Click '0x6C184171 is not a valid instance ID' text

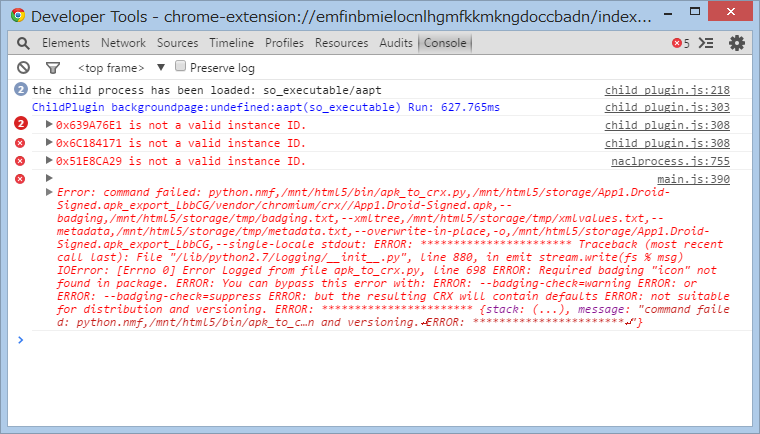(x=181, y=143)
